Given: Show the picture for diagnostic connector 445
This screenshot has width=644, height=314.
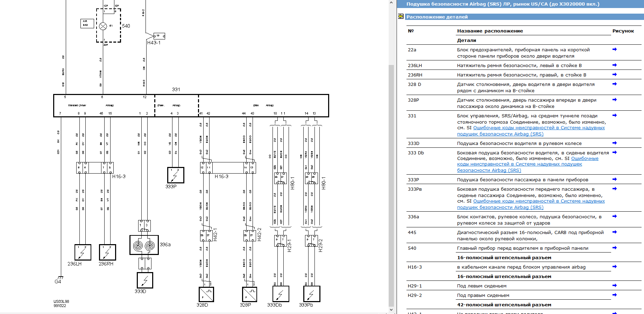Looking at the screenshot, I should [x=615, y=232].
